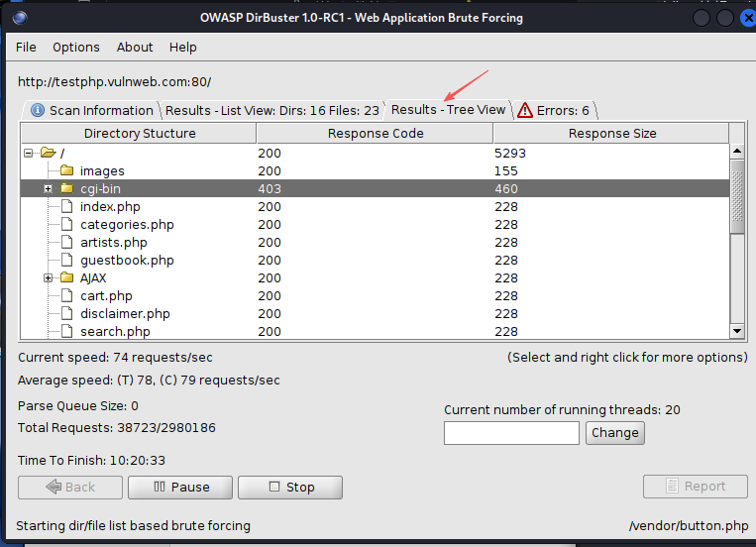
Task: Focus the thread count input field
Action: pos(511,433)
